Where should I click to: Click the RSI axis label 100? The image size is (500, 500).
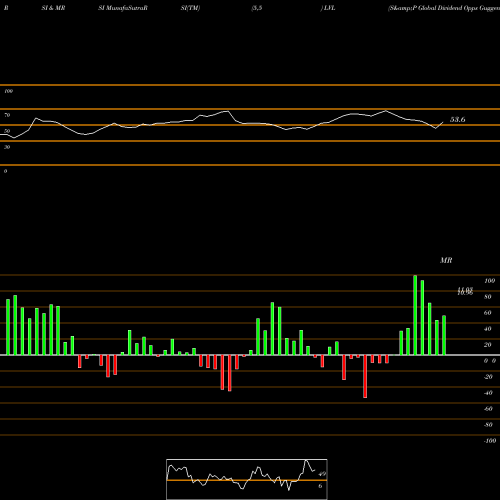[9, 91]
